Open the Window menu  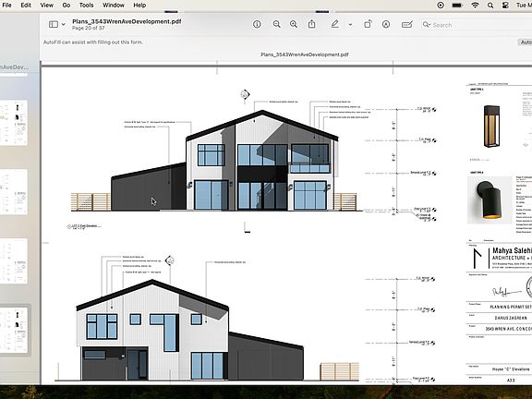click(114, 6)
